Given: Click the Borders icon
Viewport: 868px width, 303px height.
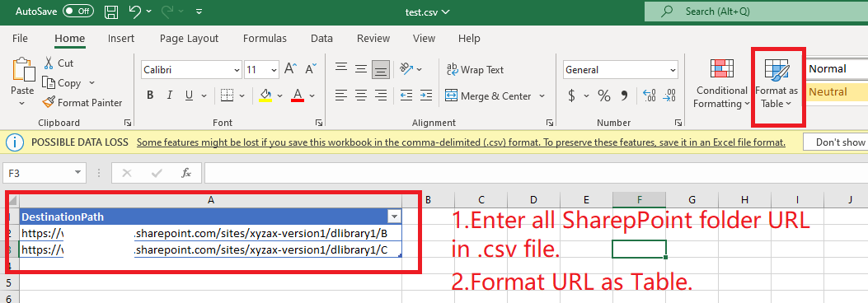Looking at the screenshot, I should click(x=227, y=96).
